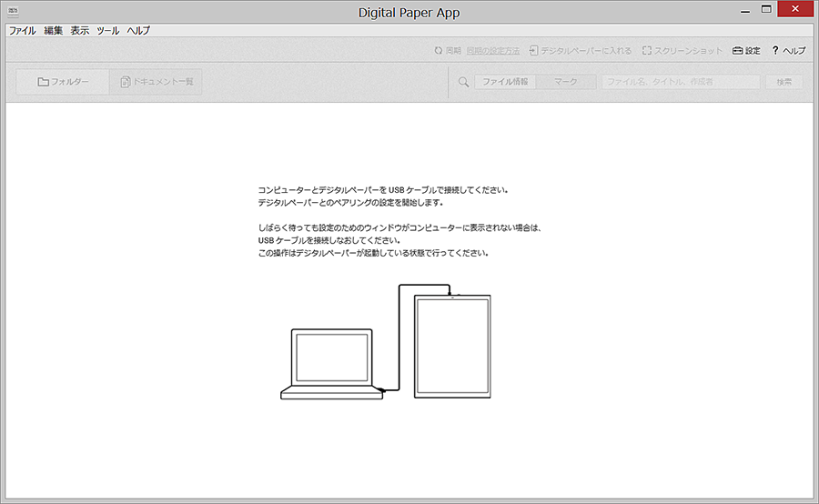Screen dimensions: 819x504
Task: Maximize the Digital Paper App window
Action: (766, 9)
